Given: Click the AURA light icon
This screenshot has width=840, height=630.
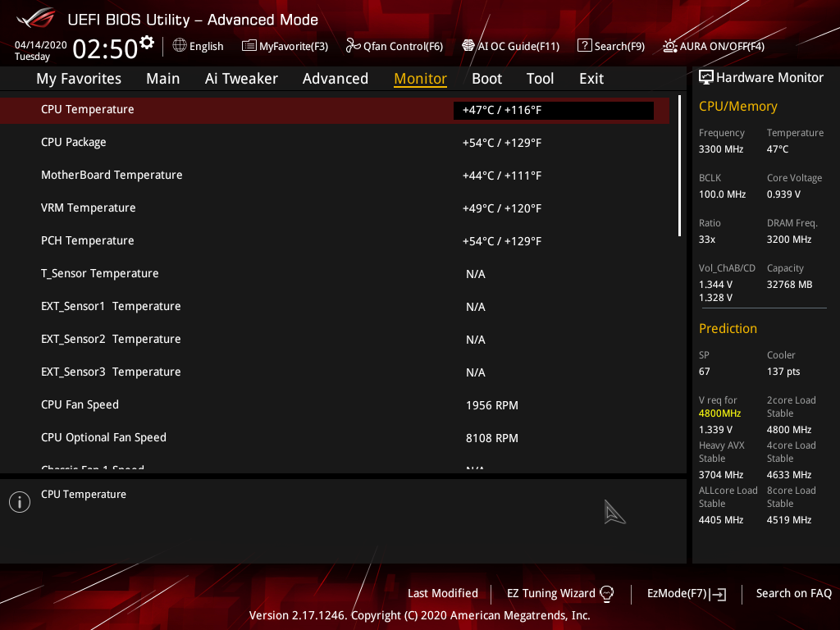Looking at the screenshot, I should coord(669,46).
